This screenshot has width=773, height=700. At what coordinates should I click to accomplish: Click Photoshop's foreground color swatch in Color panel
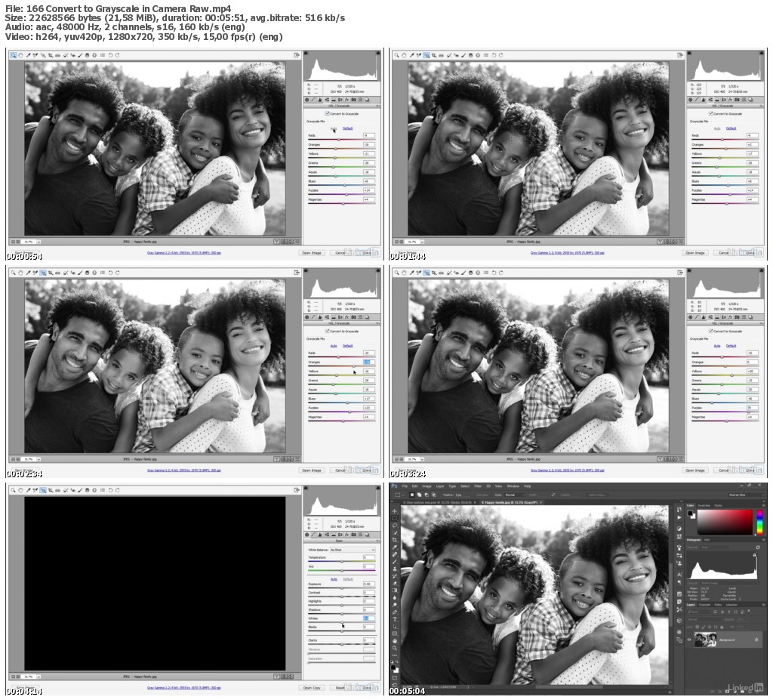pos(691,513)
